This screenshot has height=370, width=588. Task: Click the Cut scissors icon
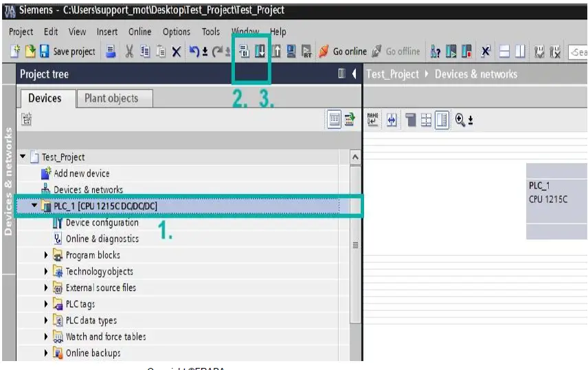129,52
